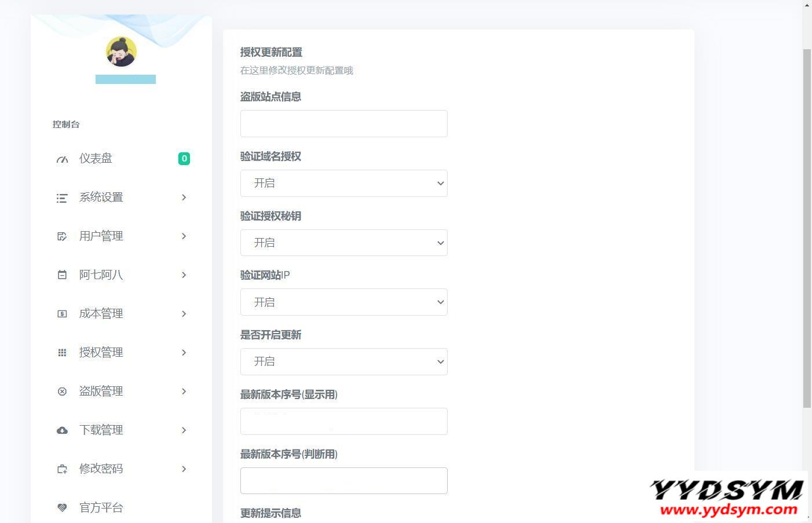Click the 官方平台 heart icon
Viewport: 812px width, 523px height.
pos(62,508)
